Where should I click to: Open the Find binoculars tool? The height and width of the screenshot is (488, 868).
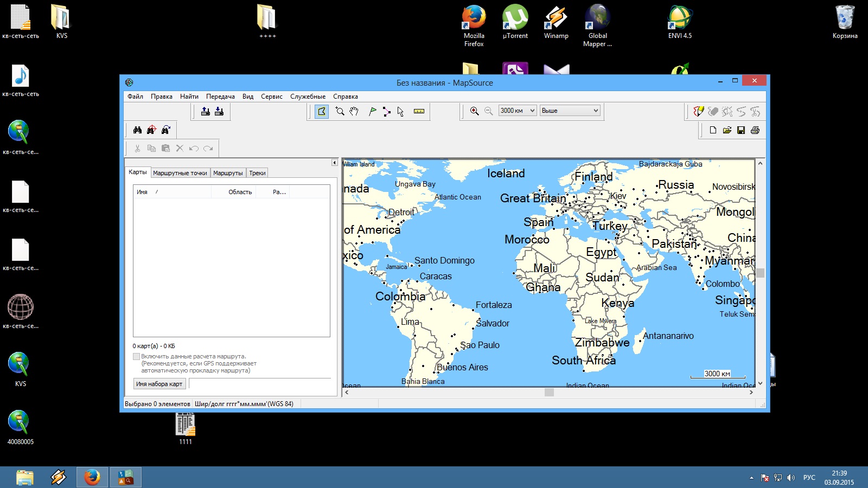pyautogui.click(x=137, y=130)
